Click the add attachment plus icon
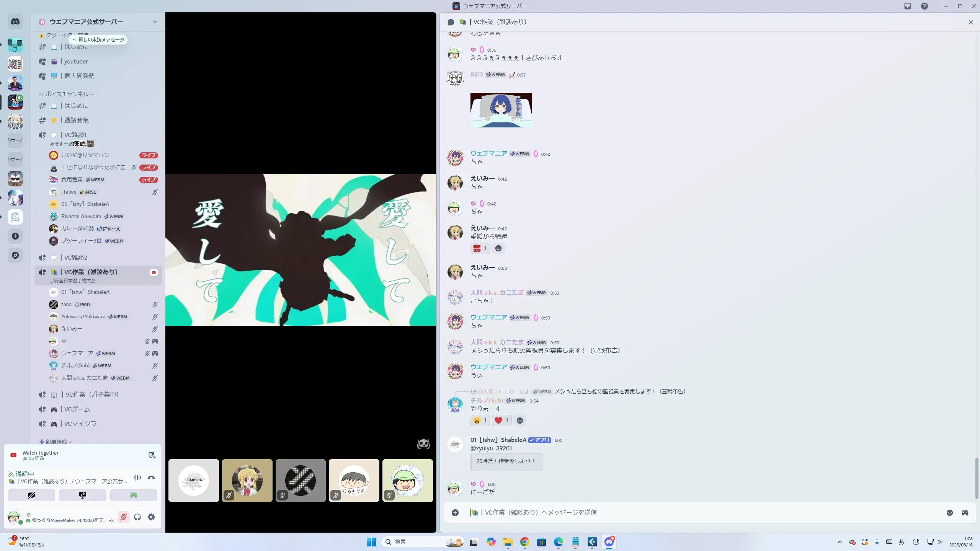Image resolution: width=980 pixels, height=551 pixels. tap(455, 513)
